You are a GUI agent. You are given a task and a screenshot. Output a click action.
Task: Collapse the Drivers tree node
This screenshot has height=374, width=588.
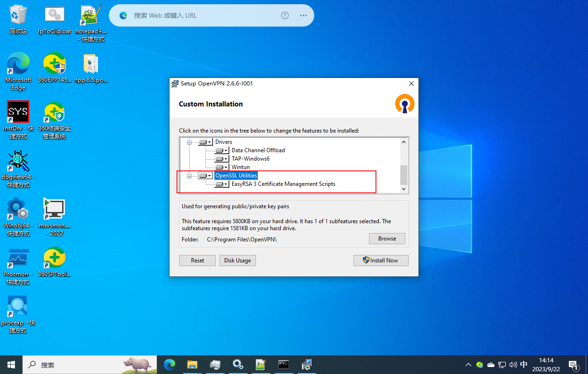[190, 142]
